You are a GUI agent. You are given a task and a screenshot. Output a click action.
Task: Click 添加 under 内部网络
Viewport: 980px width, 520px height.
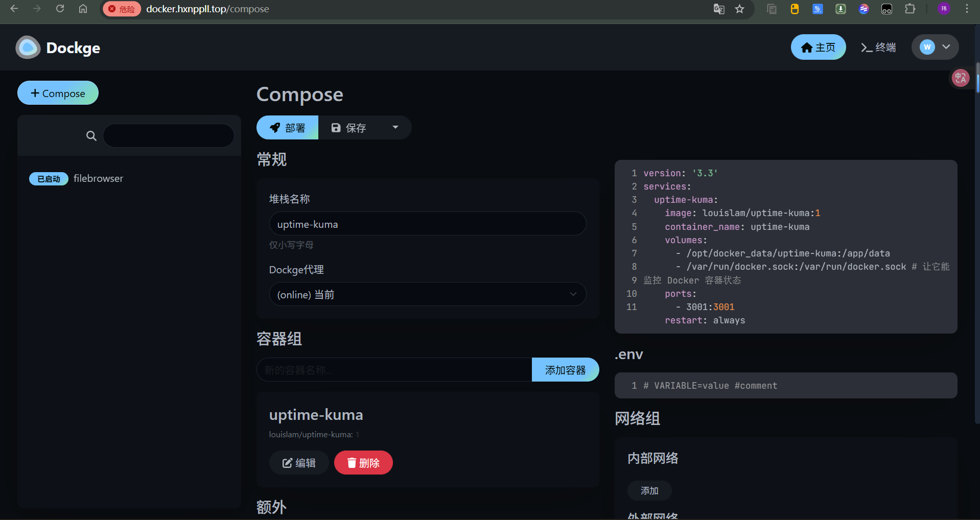pos(649,490)
